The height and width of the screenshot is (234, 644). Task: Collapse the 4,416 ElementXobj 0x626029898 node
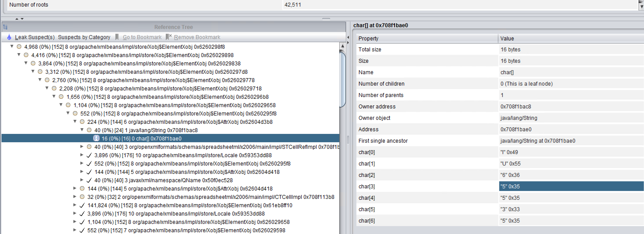(x=19, y=55)
